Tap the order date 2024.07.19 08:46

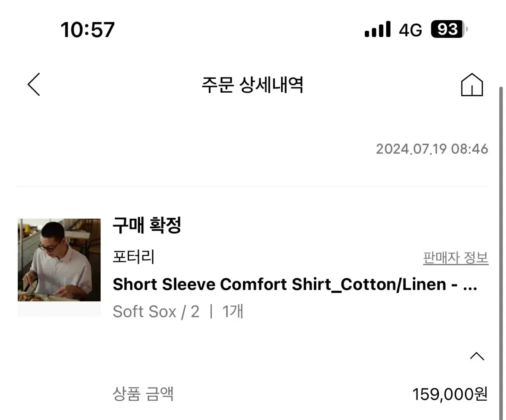point(432,149)
